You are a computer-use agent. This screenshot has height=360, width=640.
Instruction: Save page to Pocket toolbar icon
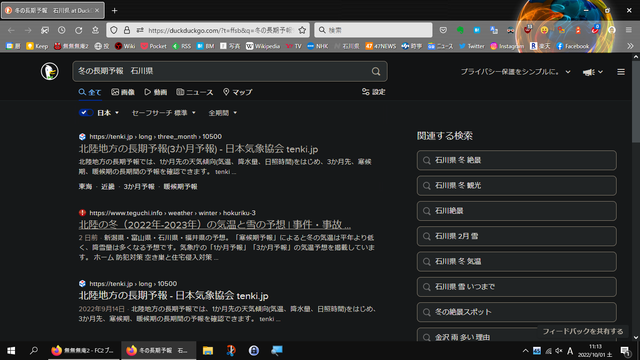pyautogui.click(x=443, y=30)
